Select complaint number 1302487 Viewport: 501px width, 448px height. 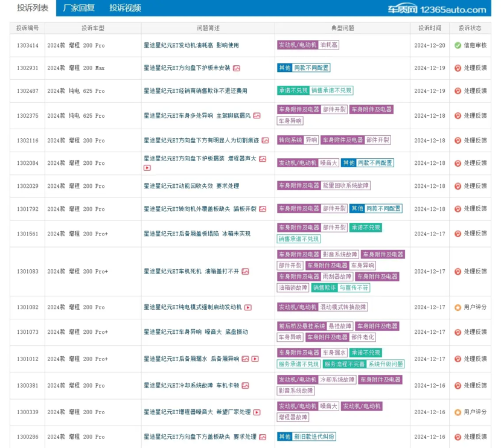coord(28,91)
